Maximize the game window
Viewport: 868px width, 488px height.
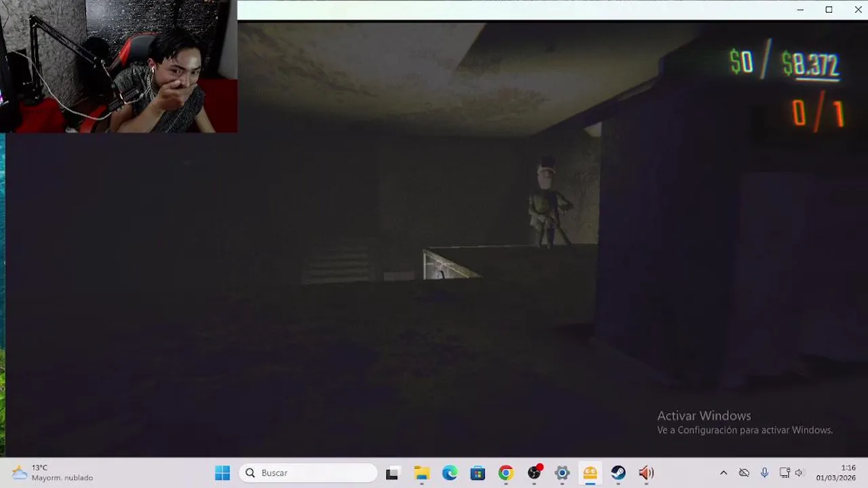click(829, 9)
